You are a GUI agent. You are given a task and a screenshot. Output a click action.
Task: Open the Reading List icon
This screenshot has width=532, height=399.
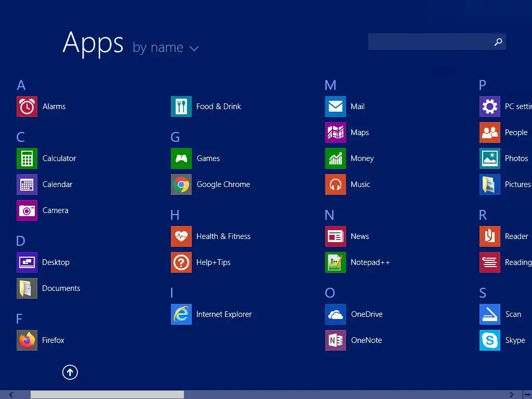tap(490, 262)
